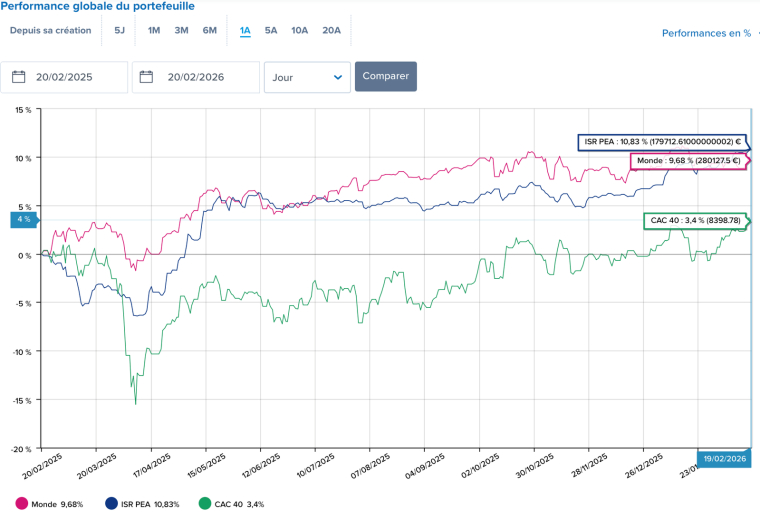Open start date calendar icon

tap(18, 77)
